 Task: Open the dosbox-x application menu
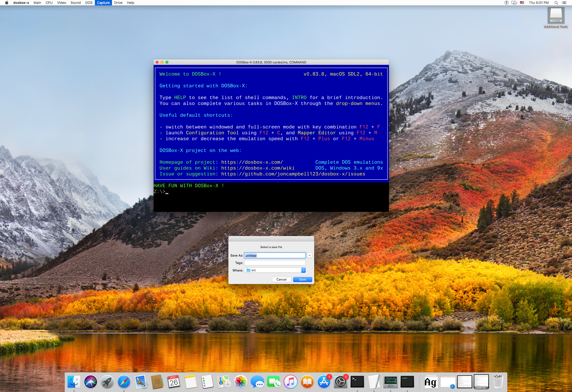21,3
